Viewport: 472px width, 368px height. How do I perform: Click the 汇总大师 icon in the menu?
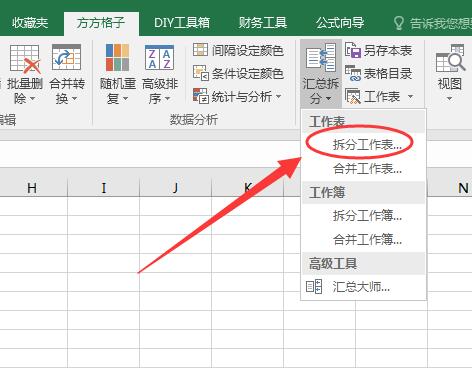[314, 287]
